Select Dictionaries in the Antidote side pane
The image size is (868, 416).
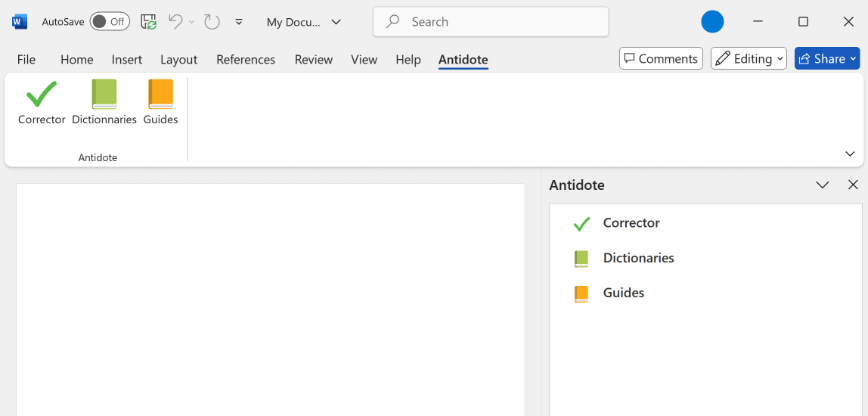(637, 258)
